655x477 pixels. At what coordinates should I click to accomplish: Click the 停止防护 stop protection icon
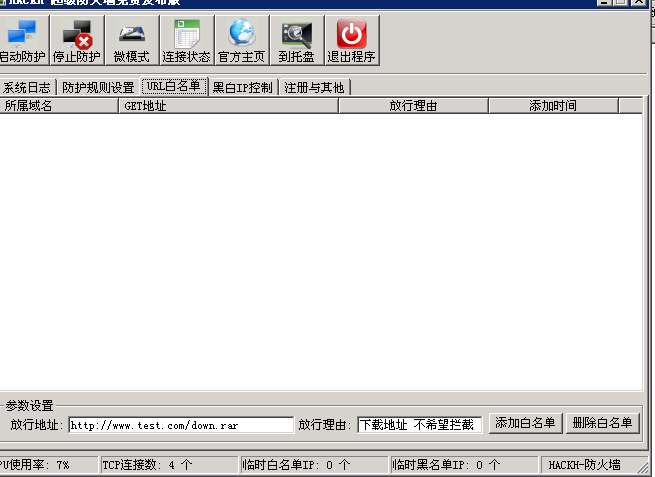pos(77,40)
